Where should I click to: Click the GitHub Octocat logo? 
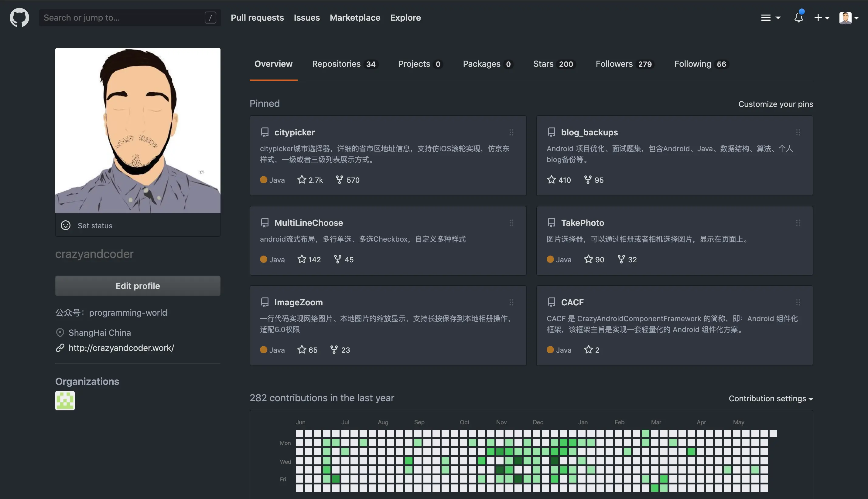tap(19, 18)
